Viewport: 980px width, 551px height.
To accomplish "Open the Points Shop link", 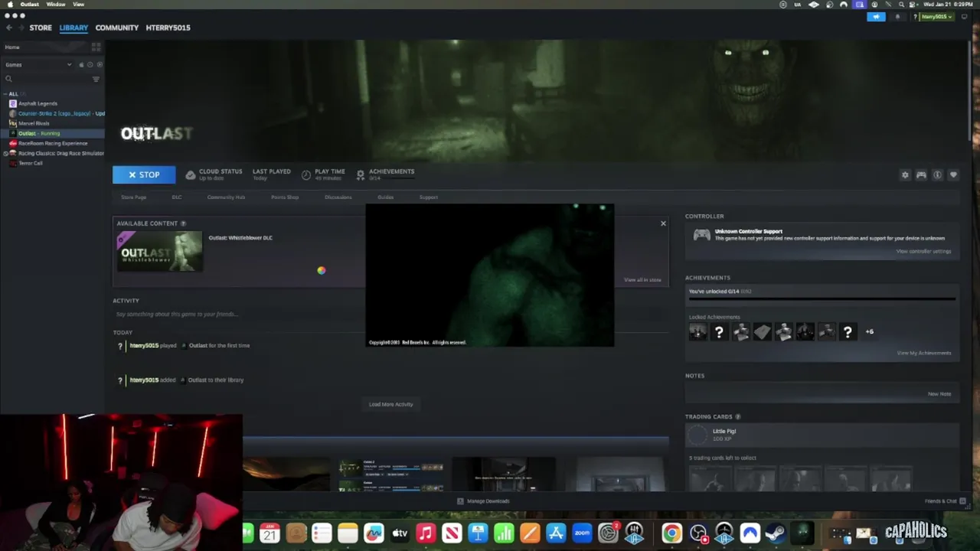I will (285, 197).
